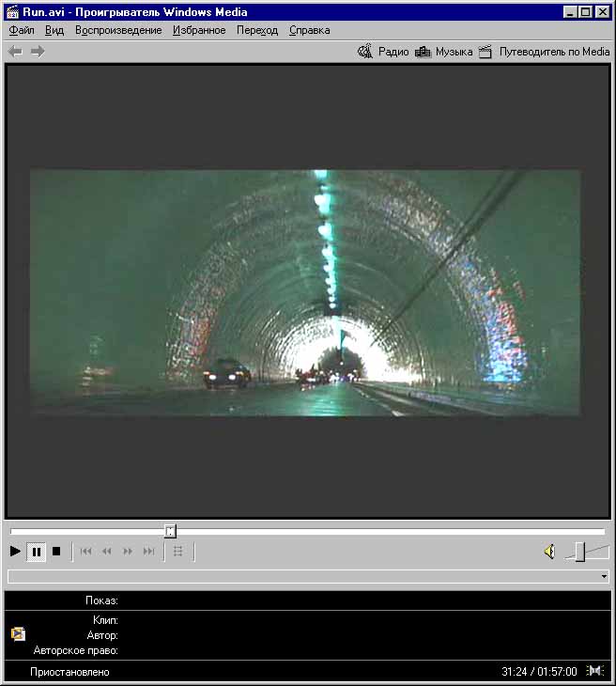This screenshot has width=616, height=686.
Task: Click the skip to previous track icon
Action: 86,552
